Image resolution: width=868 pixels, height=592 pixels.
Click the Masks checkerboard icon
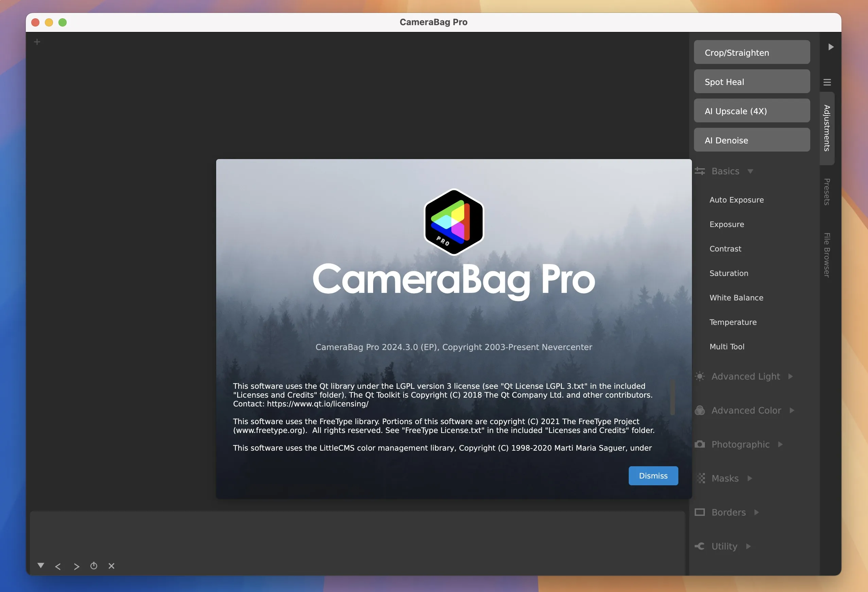point(701,478)
